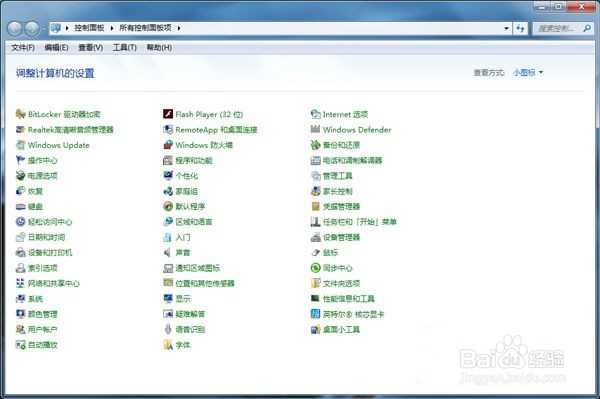Screen dimensions: 600x399
Task: Open the 家庭组 link
Action: (186, 191)
